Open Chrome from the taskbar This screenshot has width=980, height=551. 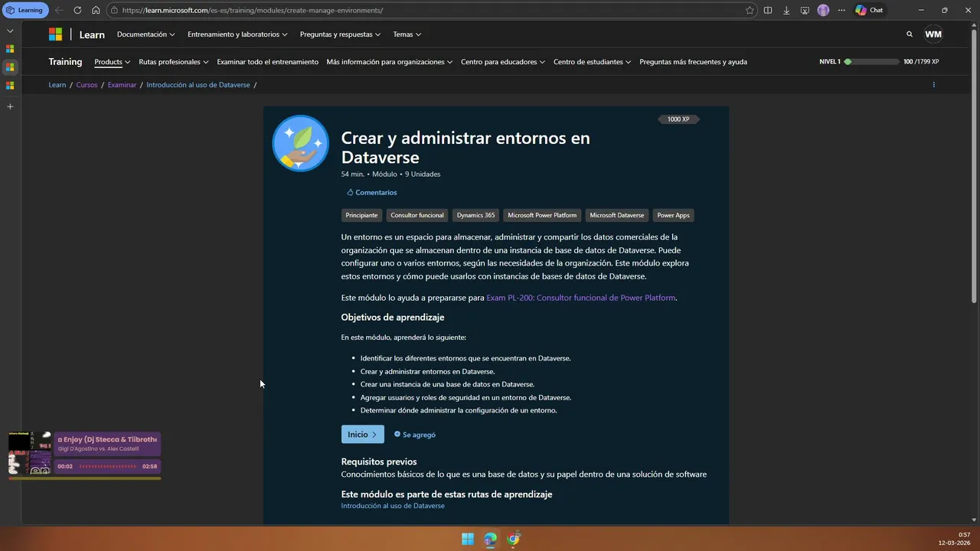[x=514, y=539]
